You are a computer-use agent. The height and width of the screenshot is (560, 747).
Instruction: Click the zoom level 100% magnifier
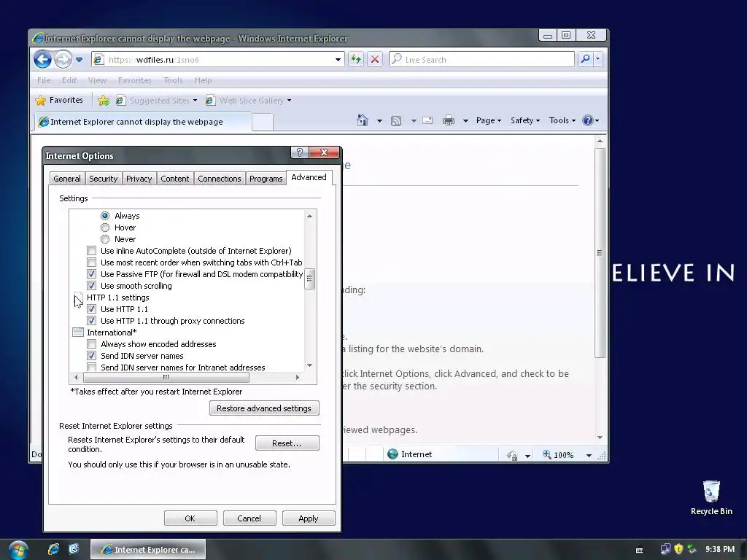point(547,455)
